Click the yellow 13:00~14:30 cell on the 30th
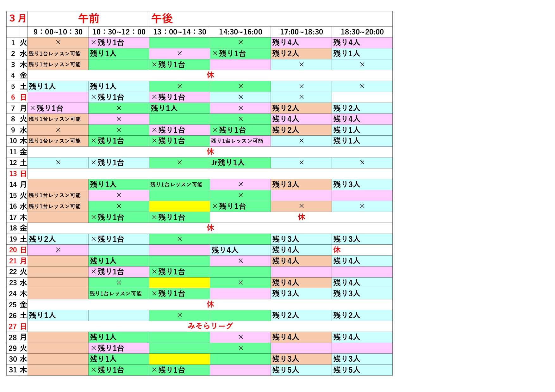The image size is (555, 392). coord(180,359)
